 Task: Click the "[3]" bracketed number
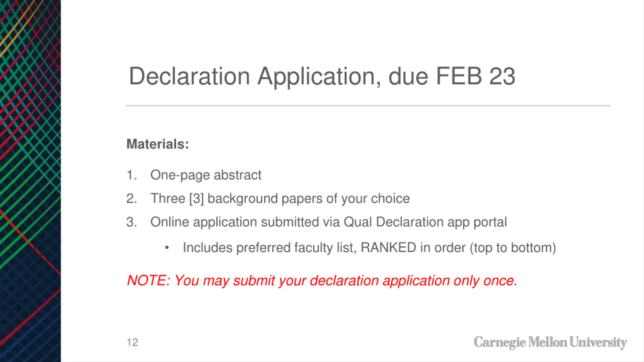196,199
